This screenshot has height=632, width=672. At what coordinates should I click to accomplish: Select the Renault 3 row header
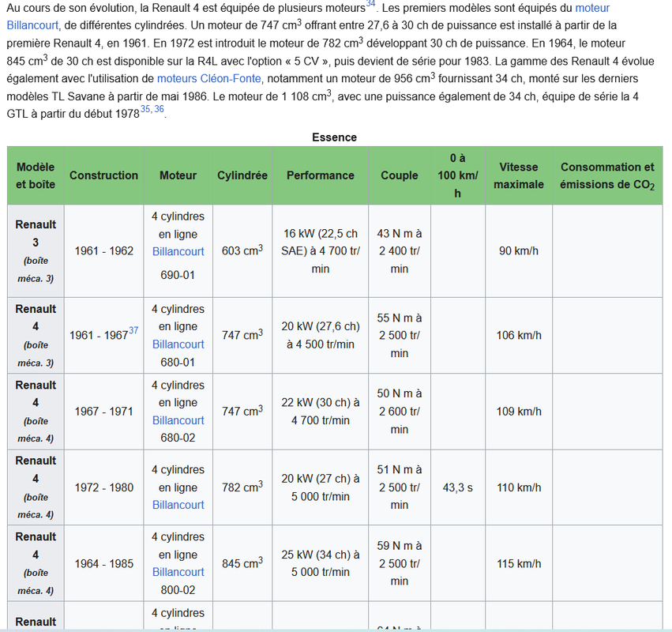[36, 251]
